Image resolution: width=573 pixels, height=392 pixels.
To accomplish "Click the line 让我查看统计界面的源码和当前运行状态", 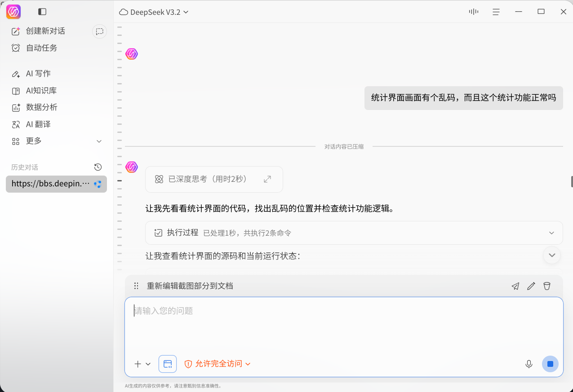I will coord(222,256).
